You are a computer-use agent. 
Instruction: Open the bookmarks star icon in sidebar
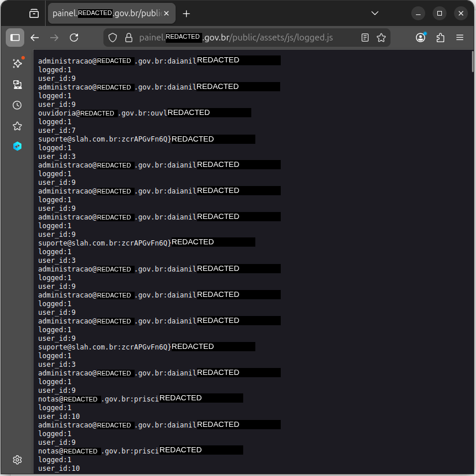pyautogui.click(x=17, y=125)
